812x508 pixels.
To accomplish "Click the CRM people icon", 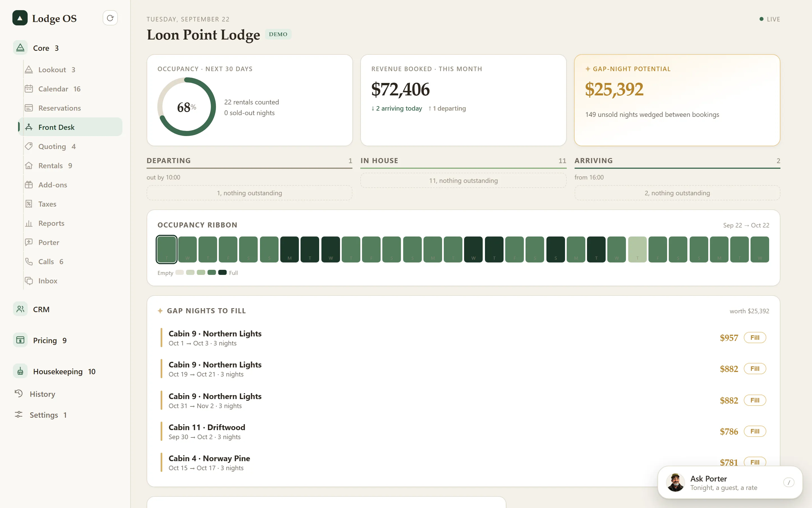I will click(20, 309).
